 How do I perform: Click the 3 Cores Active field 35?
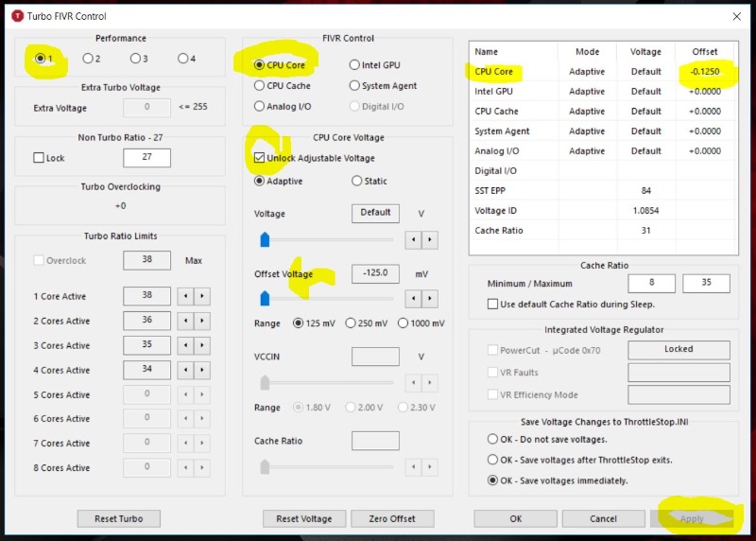pos(146,344)
